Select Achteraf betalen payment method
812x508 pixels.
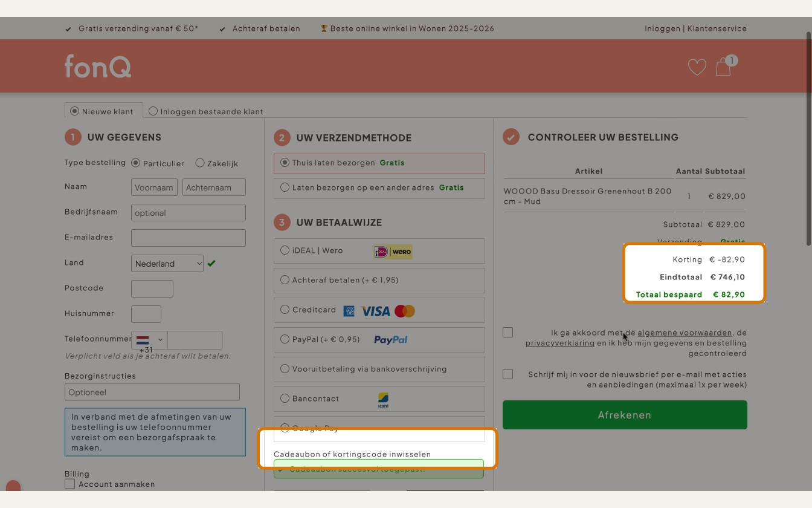(285, 280)
